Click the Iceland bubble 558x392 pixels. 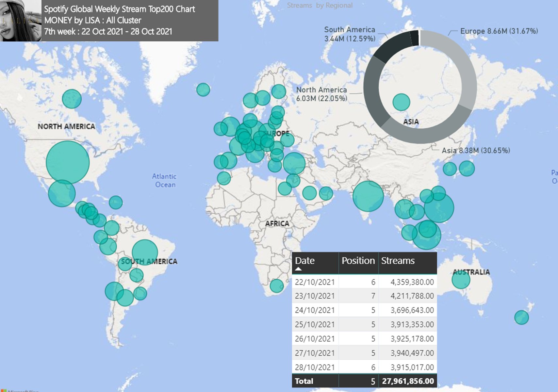tap(203, 90)
